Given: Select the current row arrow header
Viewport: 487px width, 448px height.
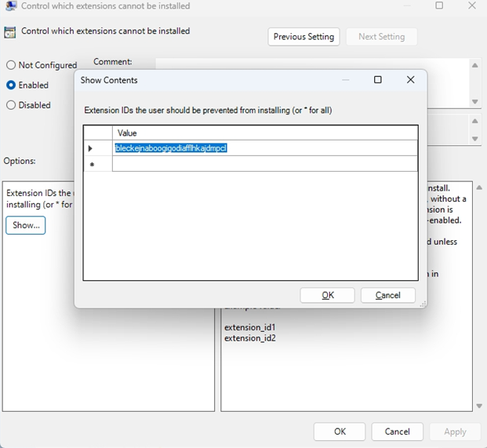Looking at the screenshot, I should click(x=98, y=148).
